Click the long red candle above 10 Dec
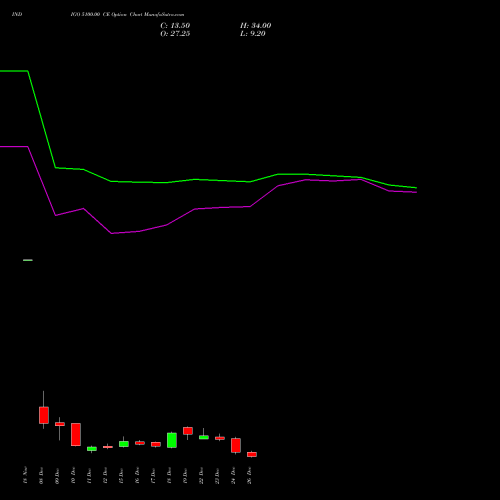 point(76,434)
